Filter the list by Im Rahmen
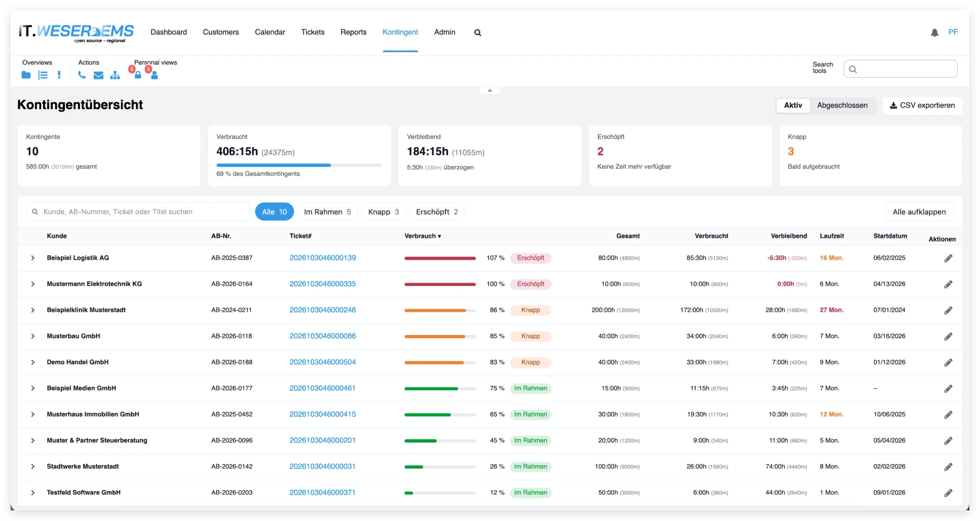Viewport: 980px width, 521px height. [x=327, y=212]
